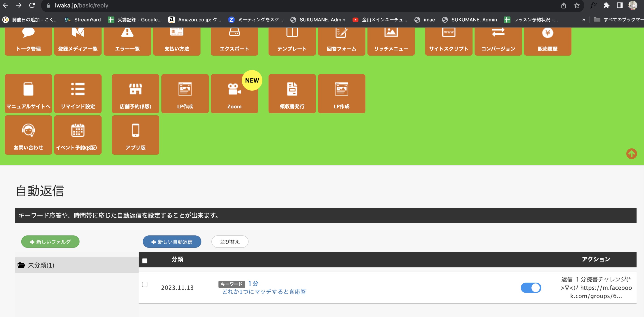This screenshot has height=317, width=644.
Task: Toggle off the 1分 auto-reply switch
Action: [531, 287]
